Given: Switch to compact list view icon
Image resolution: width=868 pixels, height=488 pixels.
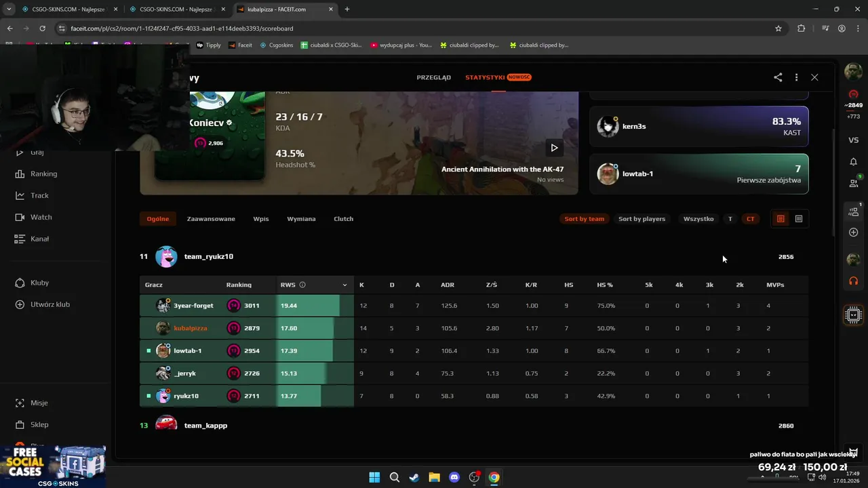Looking at the screenshot, I should [x=781, y=219].
